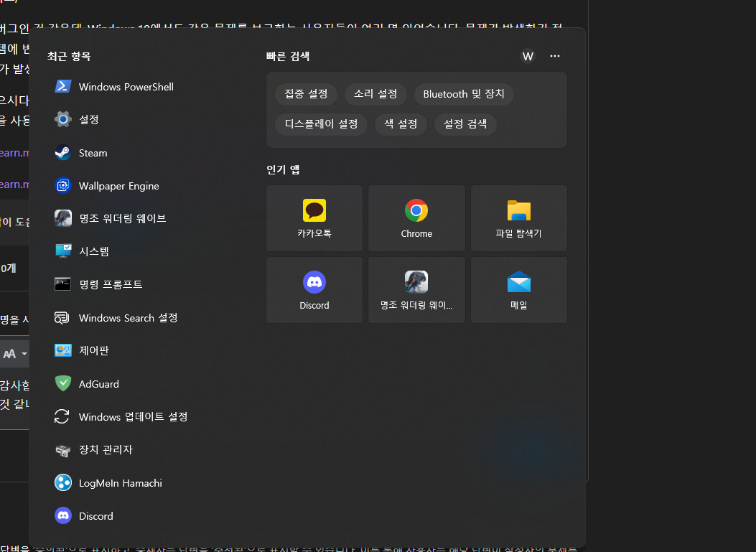Launch 카카오톡 from popular apps
The width and height of the screenshot is (756, 552).
pyautogui.click(x=314, y=218)
